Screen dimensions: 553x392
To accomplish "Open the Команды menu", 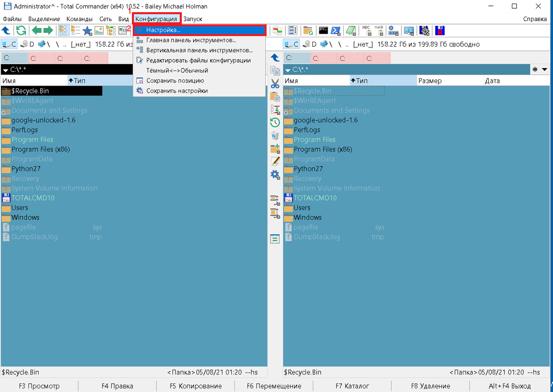I will click(x=79, y=19).
